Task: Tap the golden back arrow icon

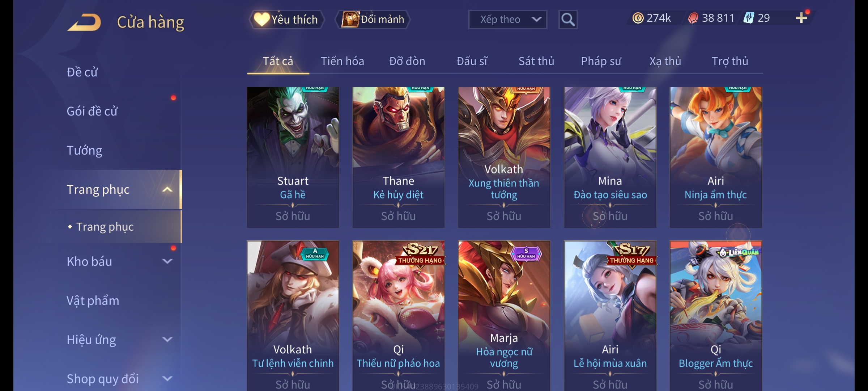Action: pos(84,22)
